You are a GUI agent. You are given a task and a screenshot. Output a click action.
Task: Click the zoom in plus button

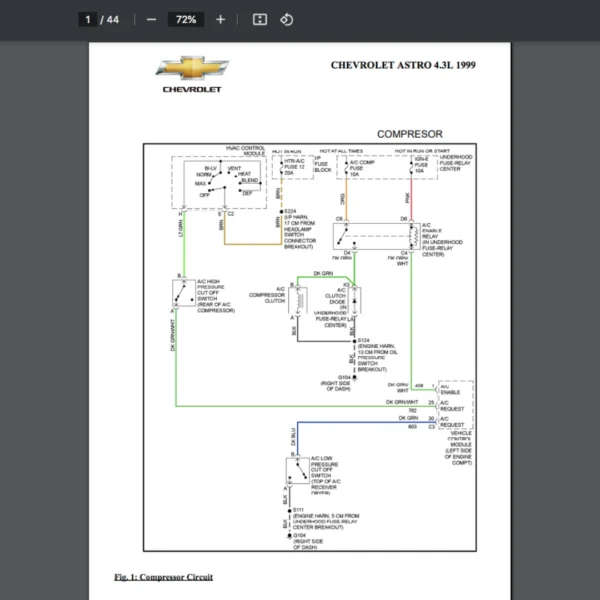(x=221, y=19)
